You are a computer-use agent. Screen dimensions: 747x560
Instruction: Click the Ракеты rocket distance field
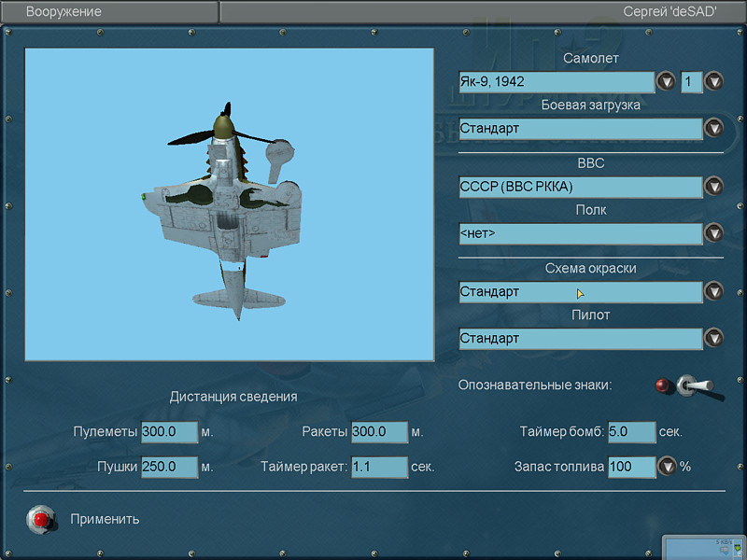pos(379,432)
